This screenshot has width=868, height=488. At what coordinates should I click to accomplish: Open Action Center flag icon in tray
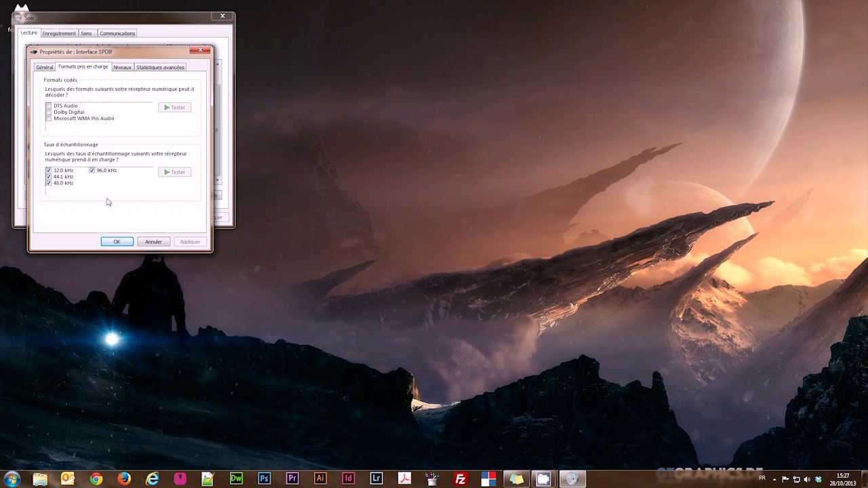[x=787, y=480]
